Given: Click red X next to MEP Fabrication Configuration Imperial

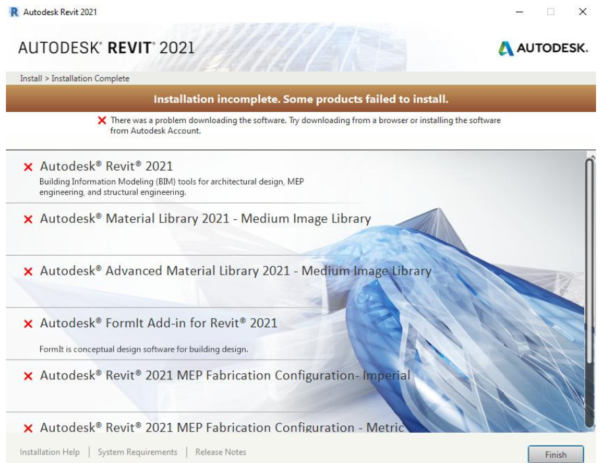Looking at the screenshot, I should click(28, 376).
